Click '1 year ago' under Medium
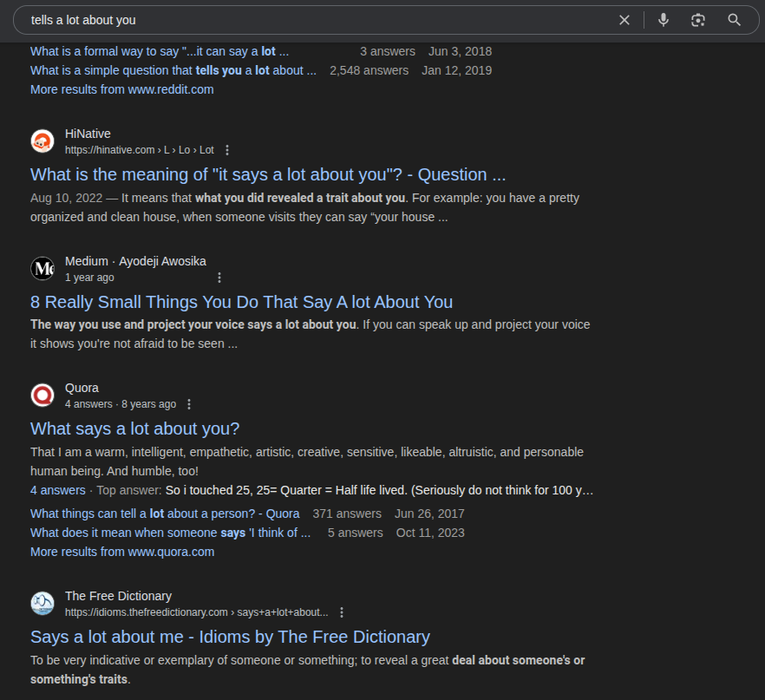 click(x=89, y=278)
